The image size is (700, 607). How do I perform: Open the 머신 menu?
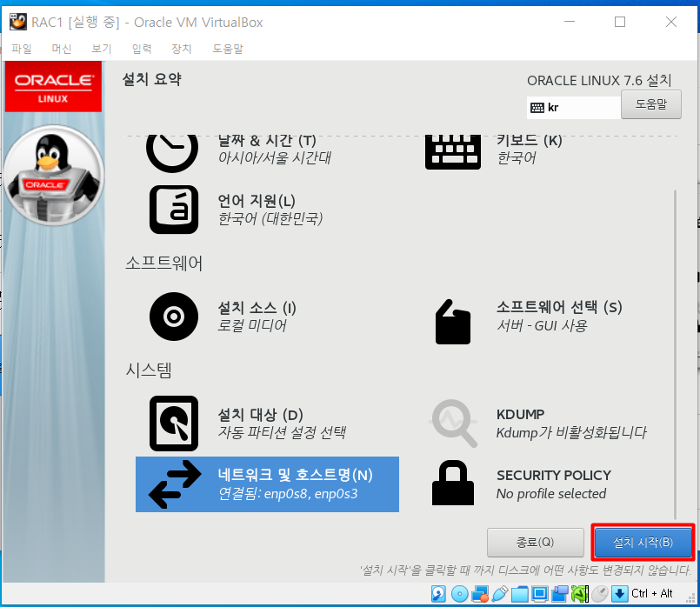(x=62, y=48)
